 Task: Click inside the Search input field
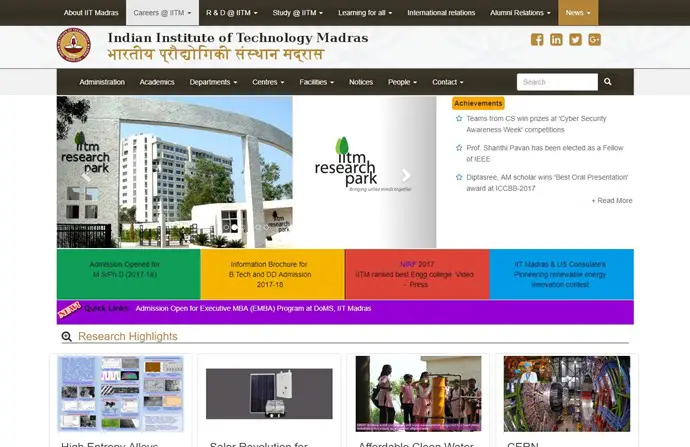coord(557,82)
